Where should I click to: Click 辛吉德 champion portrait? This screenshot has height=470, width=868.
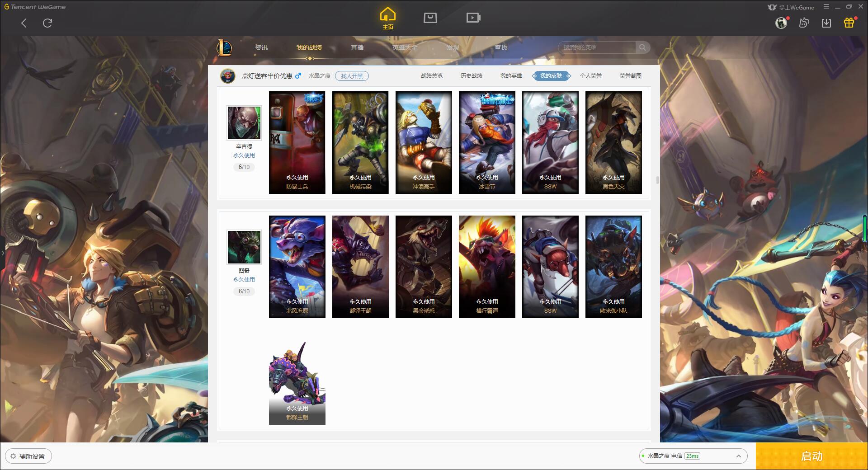[x=244, y=123]
